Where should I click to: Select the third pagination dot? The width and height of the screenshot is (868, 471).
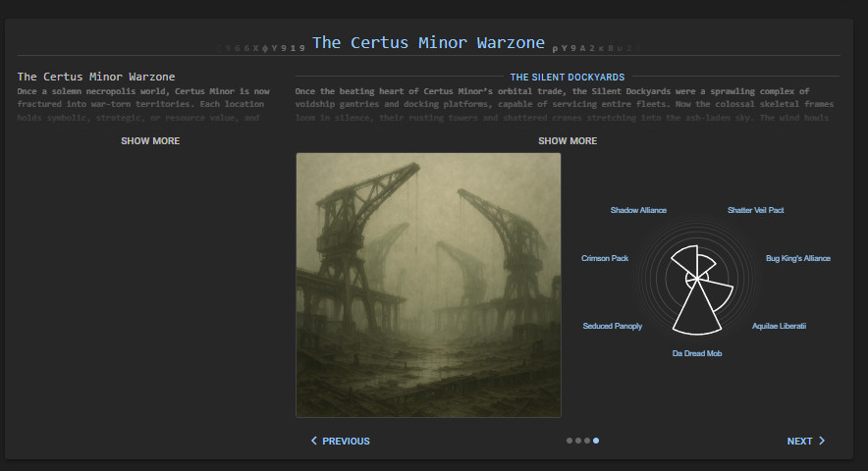coord(587,441)
